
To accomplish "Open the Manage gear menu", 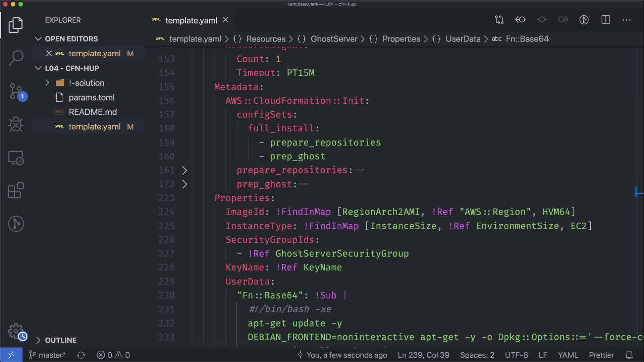I will 16,331.
